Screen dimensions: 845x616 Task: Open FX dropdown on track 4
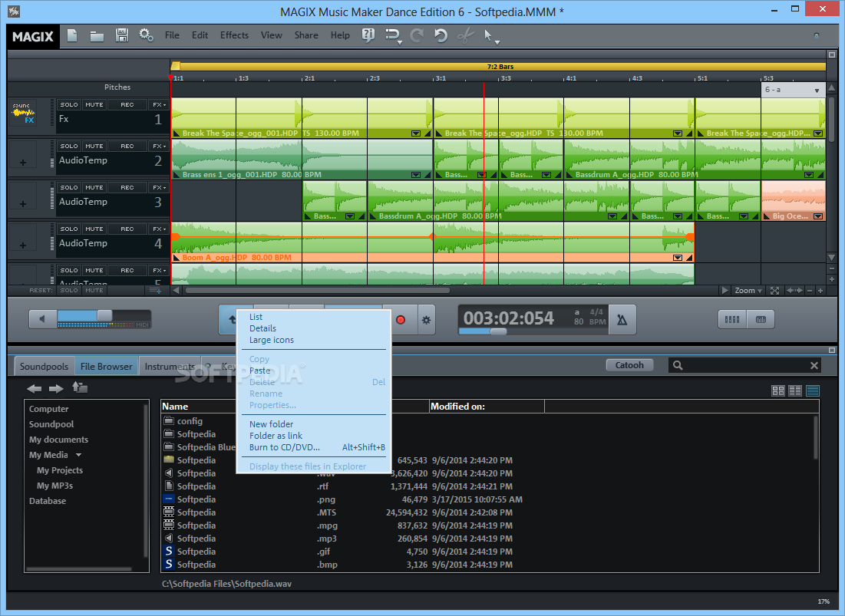[159, 229]
